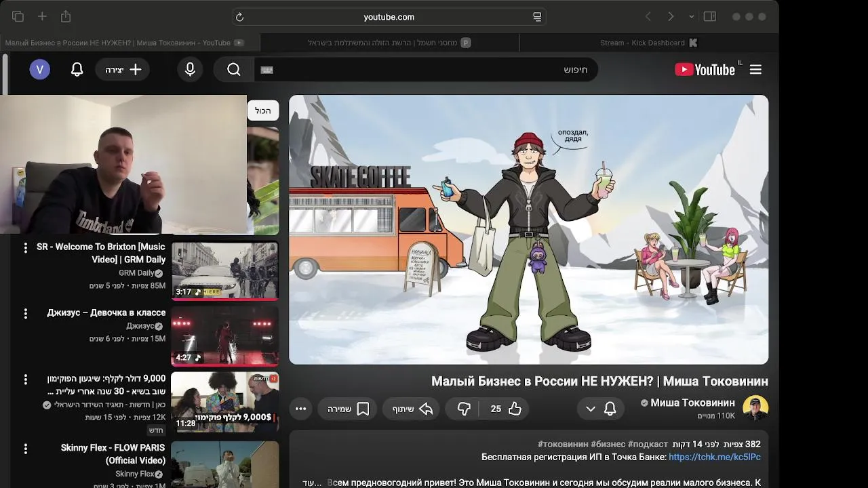Screen dimensions: 868x488
Task: Click the main video player
Action: coord(529,230)
